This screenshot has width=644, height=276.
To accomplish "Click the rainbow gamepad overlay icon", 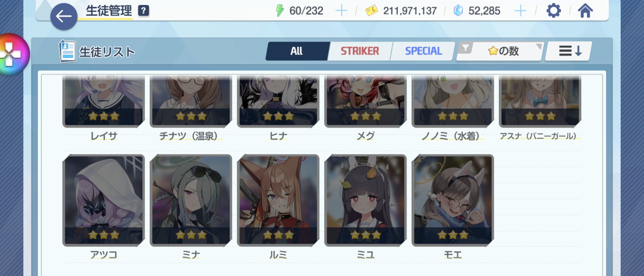I will [10, 54].
